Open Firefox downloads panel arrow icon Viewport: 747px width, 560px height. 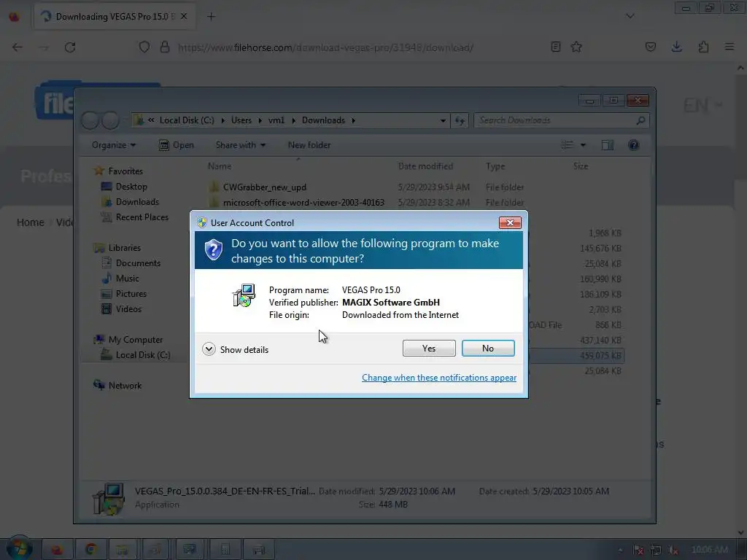pos(676,47)
